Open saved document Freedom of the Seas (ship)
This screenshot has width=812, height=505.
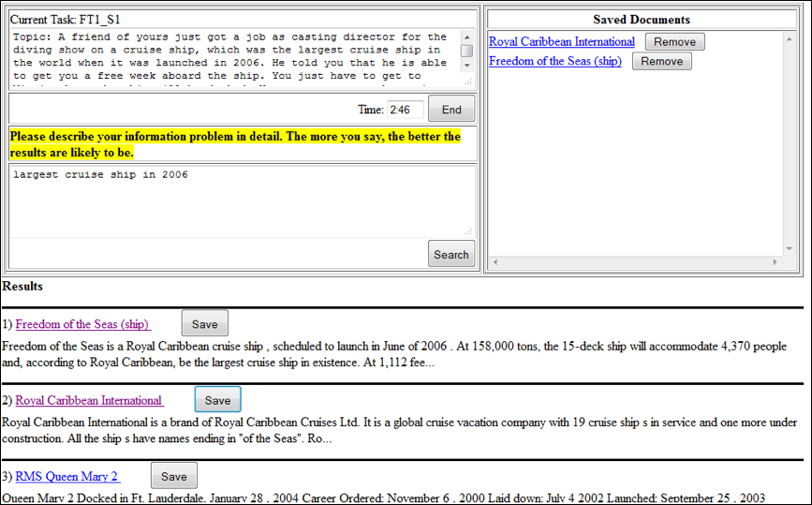[555, 61]
